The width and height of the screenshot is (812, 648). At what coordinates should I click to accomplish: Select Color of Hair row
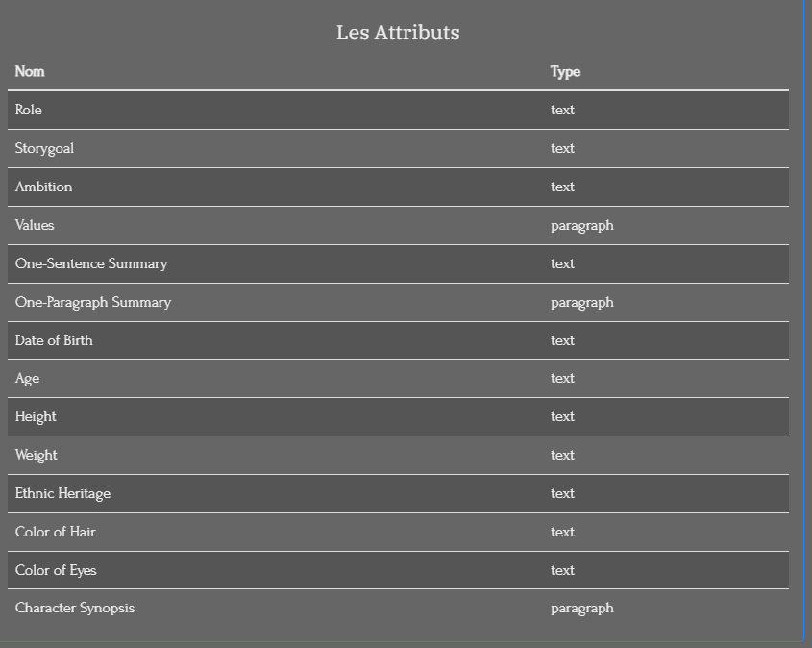pos(398,532)
